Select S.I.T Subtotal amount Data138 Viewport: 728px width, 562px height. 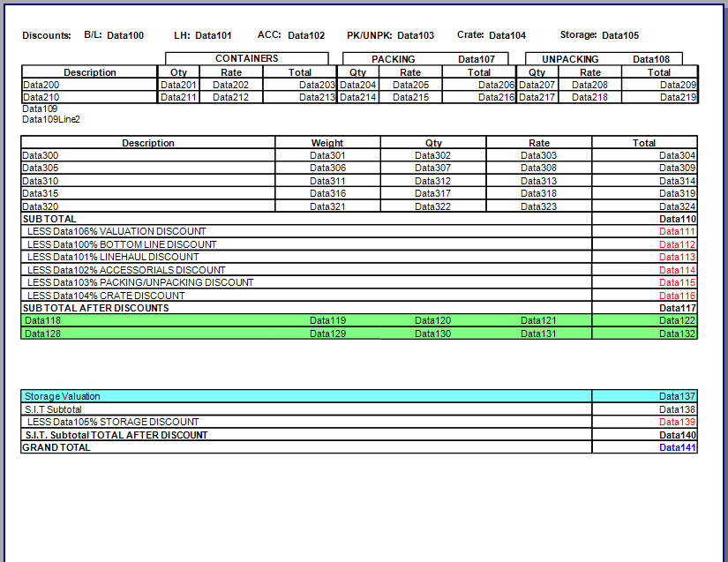pyautogui.click(x=678, y=409)
